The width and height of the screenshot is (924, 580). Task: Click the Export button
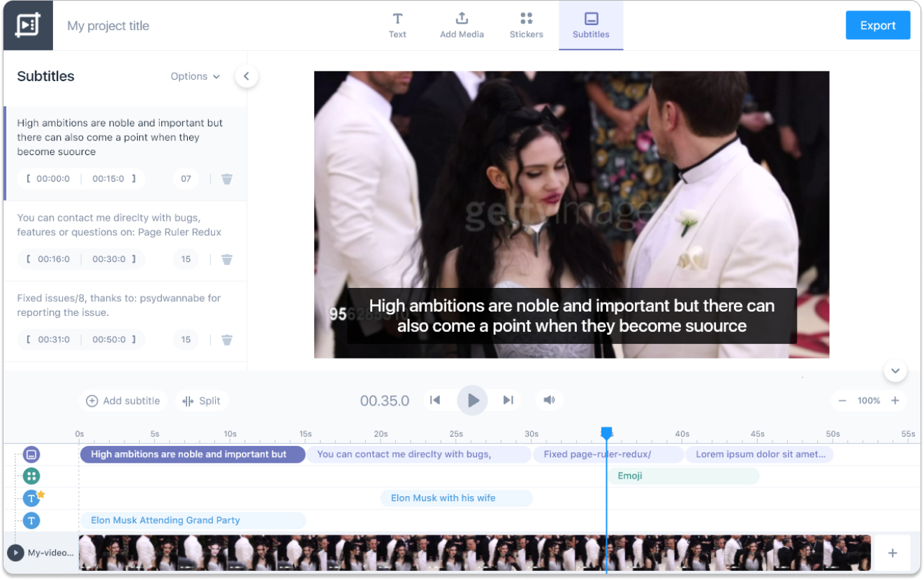[877, 25]
